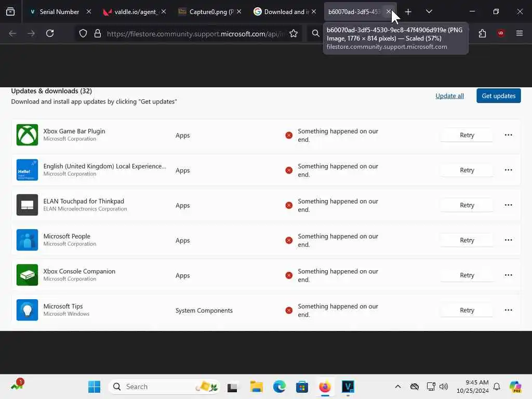Click the Xbox Game Bar Plugin icon

27,135
